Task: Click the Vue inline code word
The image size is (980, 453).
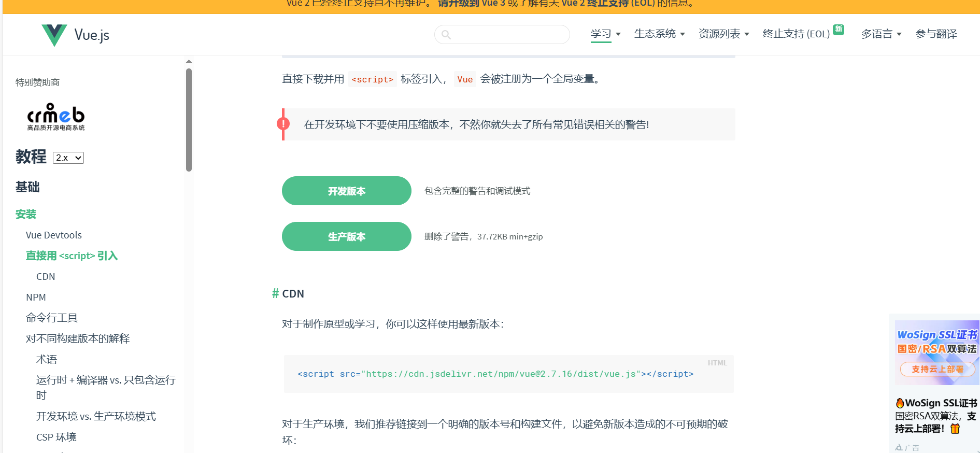Action: pyautogui.click(x=465, y=79)
